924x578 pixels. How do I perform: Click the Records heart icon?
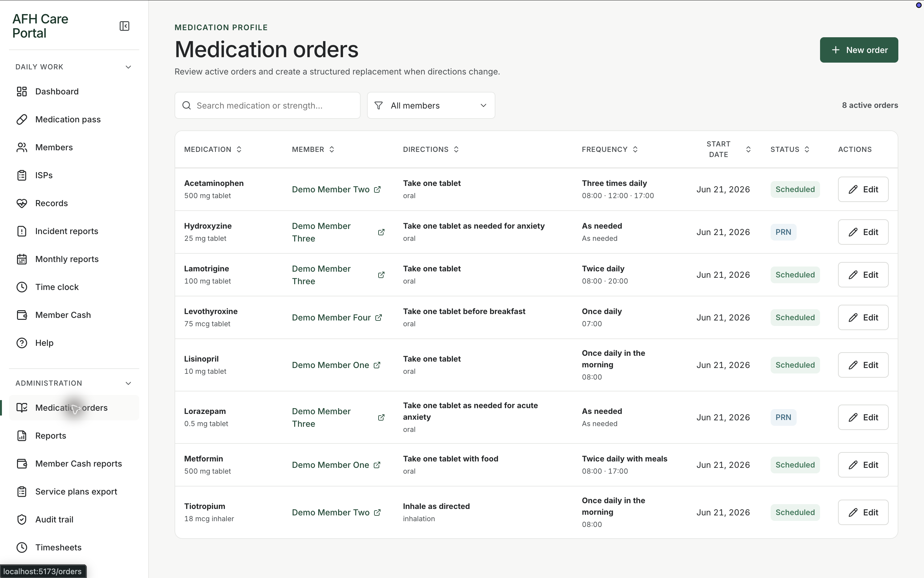pos(22,203)
